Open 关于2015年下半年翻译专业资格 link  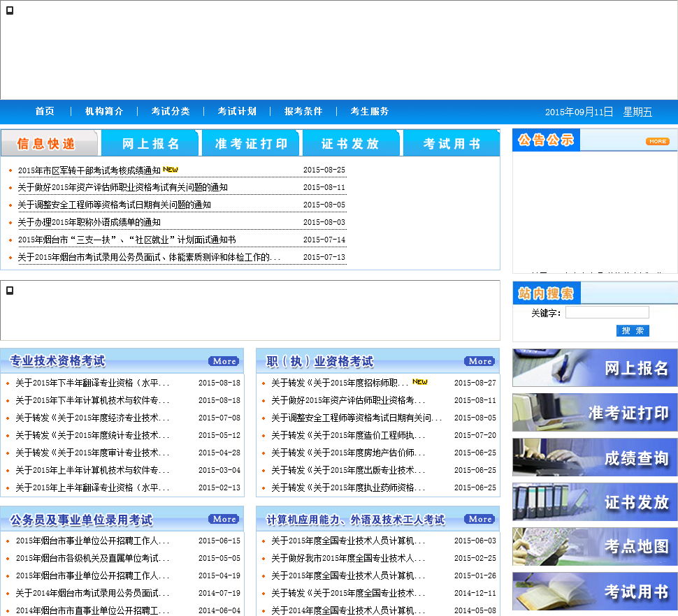pyautogui.click(x=92, y=383)
